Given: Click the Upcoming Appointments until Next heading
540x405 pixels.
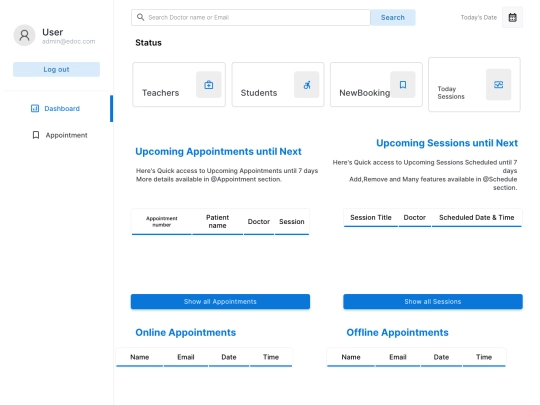Looking at the screenshot, I should point(218,152).
